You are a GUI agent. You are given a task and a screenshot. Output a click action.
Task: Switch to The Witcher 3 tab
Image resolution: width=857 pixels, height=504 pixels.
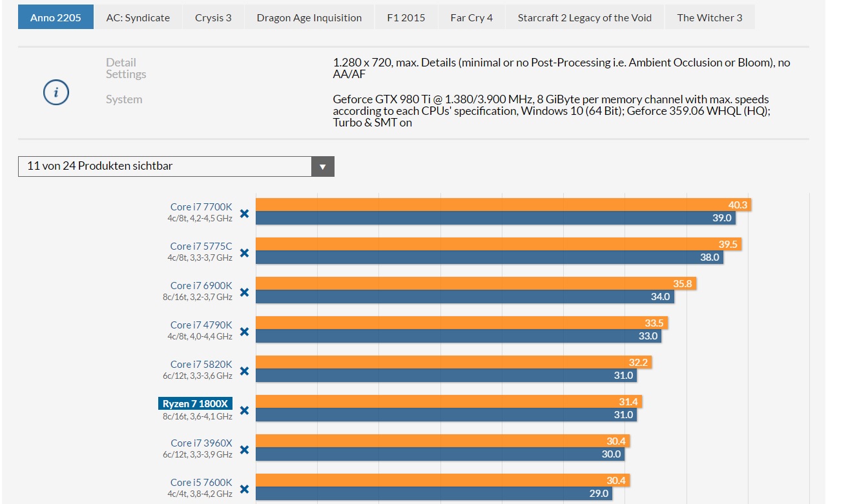click(710, 17)
